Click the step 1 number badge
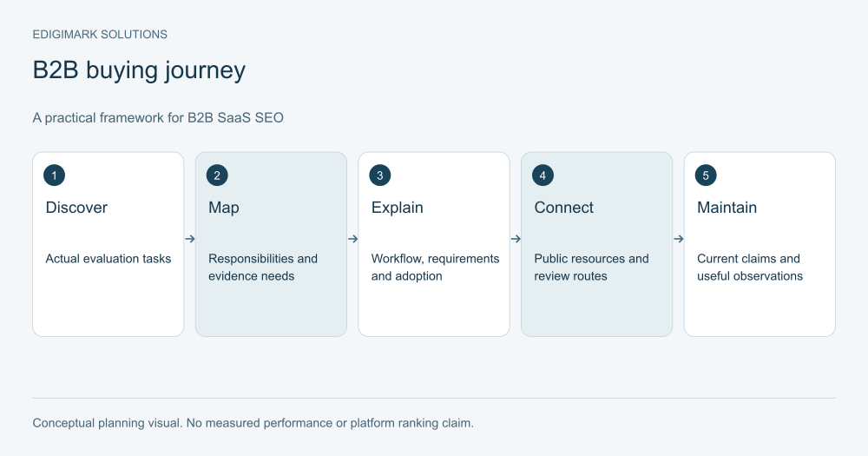Viewport: 868px width, 456px height. tap(54, 175)
